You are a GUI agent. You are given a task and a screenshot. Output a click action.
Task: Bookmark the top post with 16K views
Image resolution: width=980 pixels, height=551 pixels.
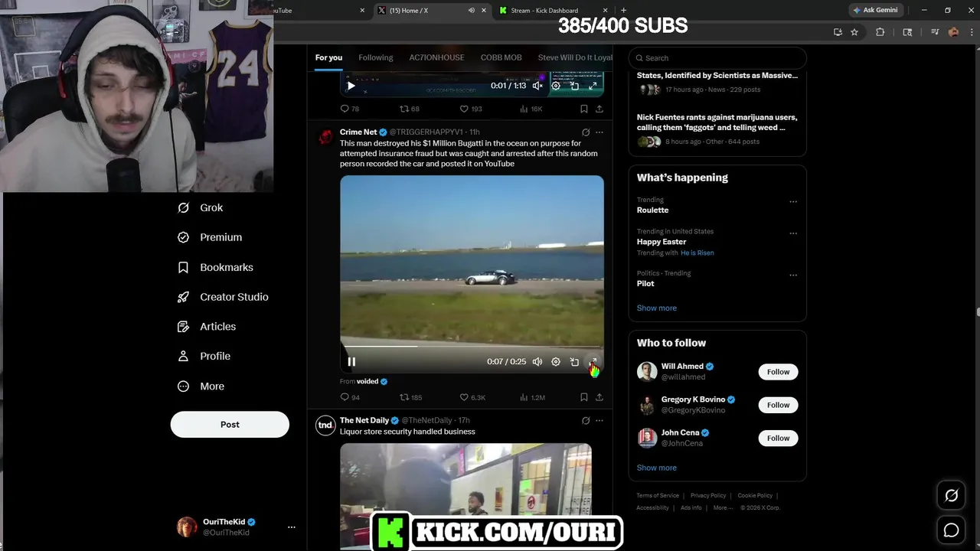click(583, 109)
